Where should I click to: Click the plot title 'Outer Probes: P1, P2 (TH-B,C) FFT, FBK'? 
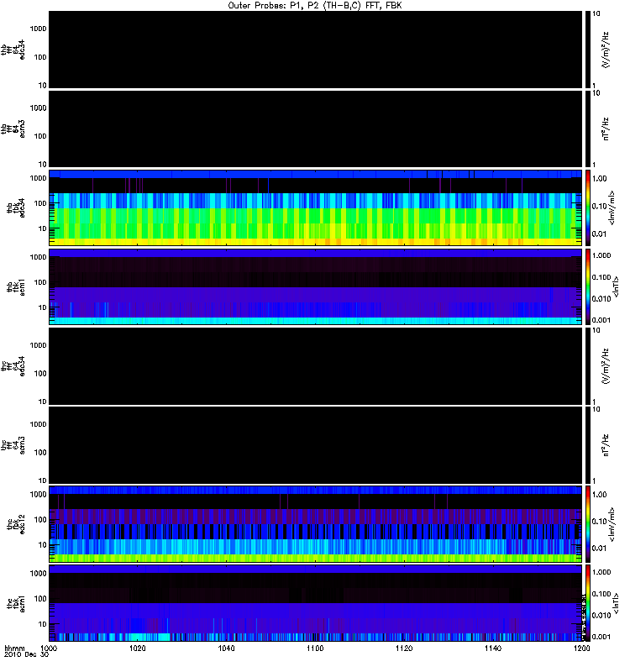(x=315, y=6)
